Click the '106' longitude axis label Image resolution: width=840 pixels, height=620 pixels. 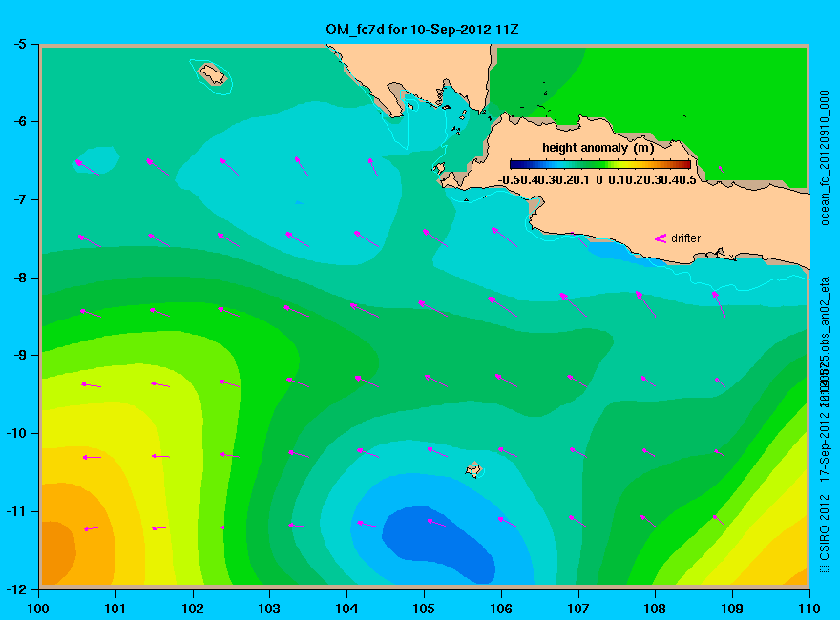click(501, 609)
